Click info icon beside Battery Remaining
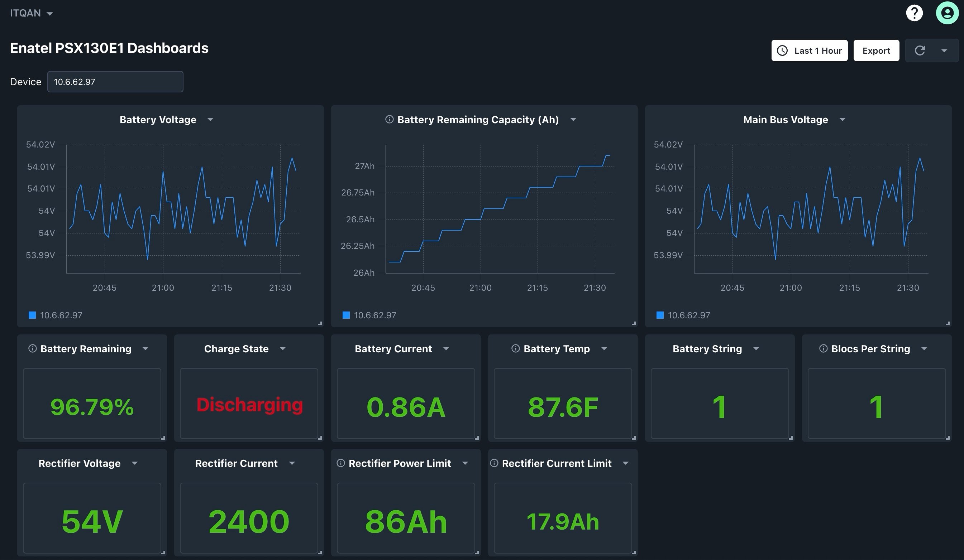The width and height of the screenshot is (964, 560). click(x=33, y=348)
